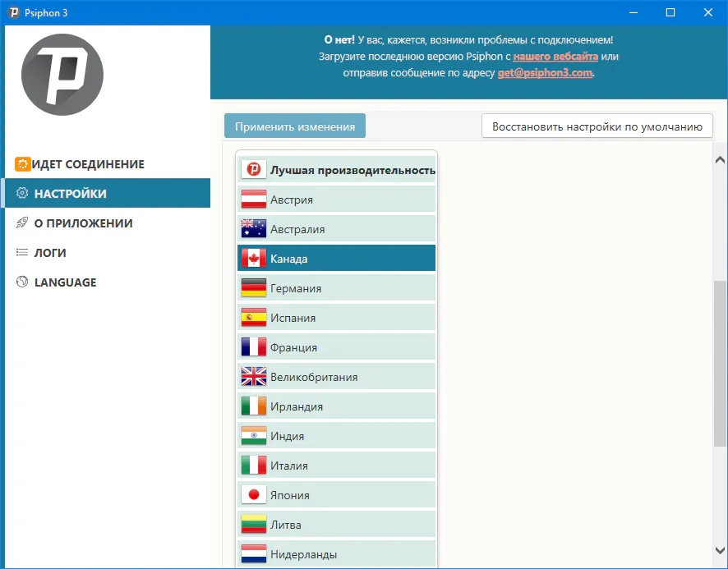Choose Италия from region list

tap(337, 466)
